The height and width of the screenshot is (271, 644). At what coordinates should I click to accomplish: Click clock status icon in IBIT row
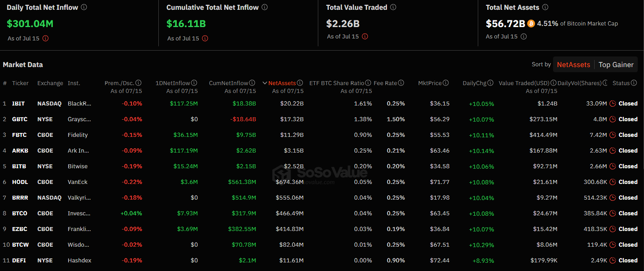(613, 104)
